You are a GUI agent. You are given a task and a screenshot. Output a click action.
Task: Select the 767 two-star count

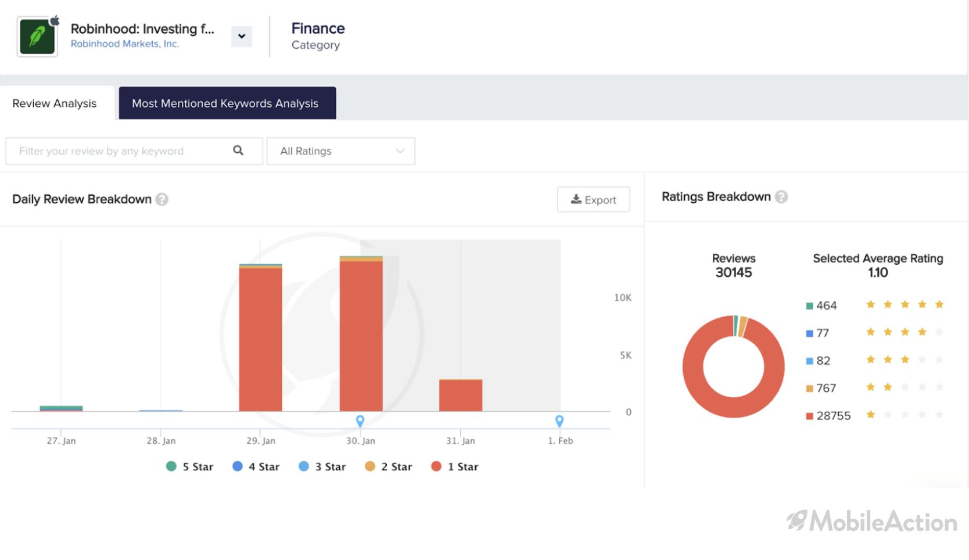pyautogui.click(x=826, y=388)
